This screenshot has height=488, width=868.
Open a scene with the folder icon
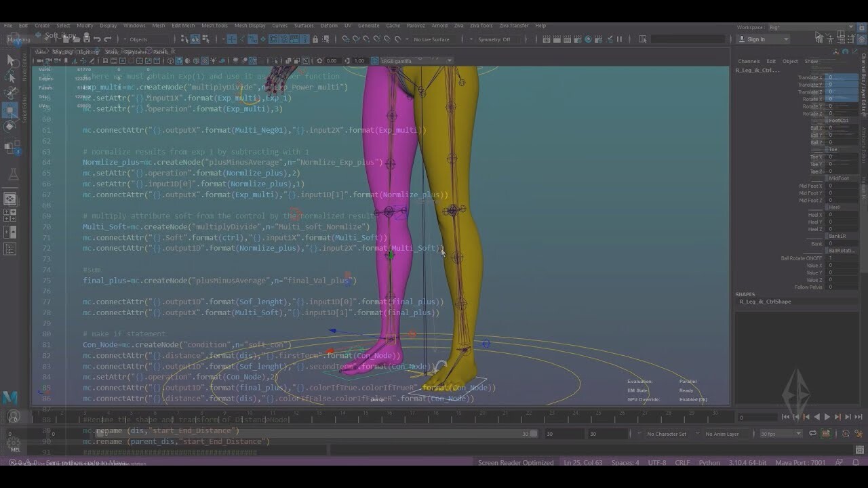76,39
